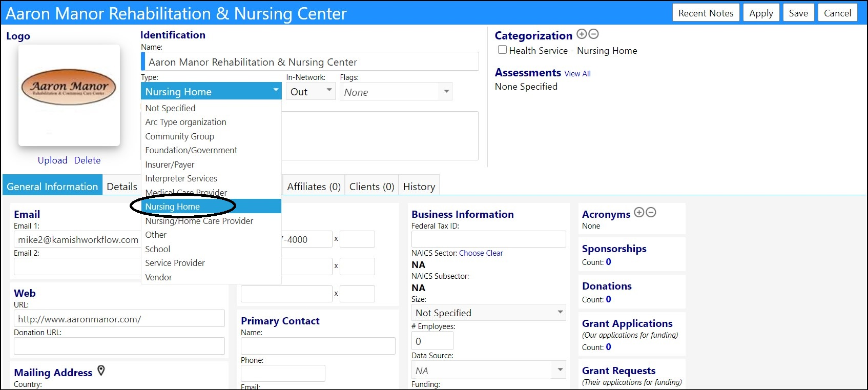Open the Details tab
This screenshot has height=390, width=868.
pos(122,186)
